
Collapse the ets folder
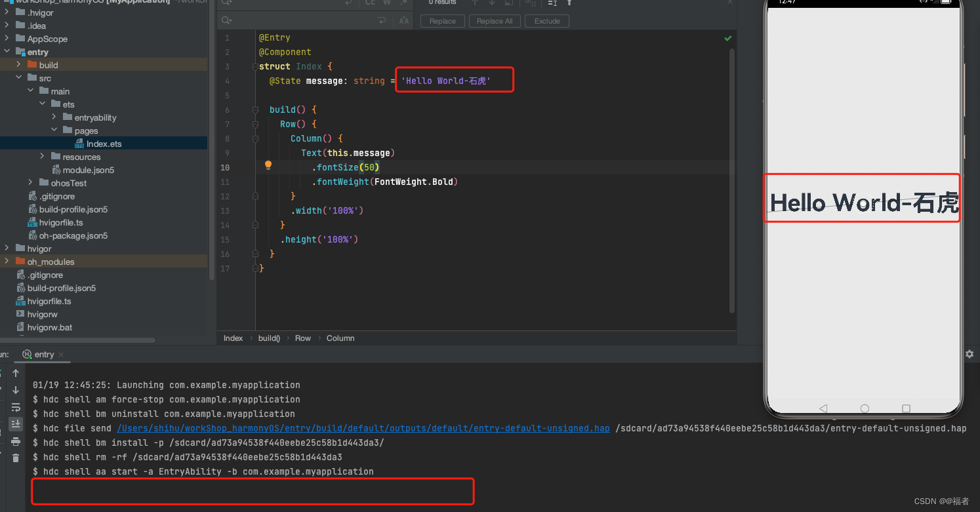tap(42, 104)
